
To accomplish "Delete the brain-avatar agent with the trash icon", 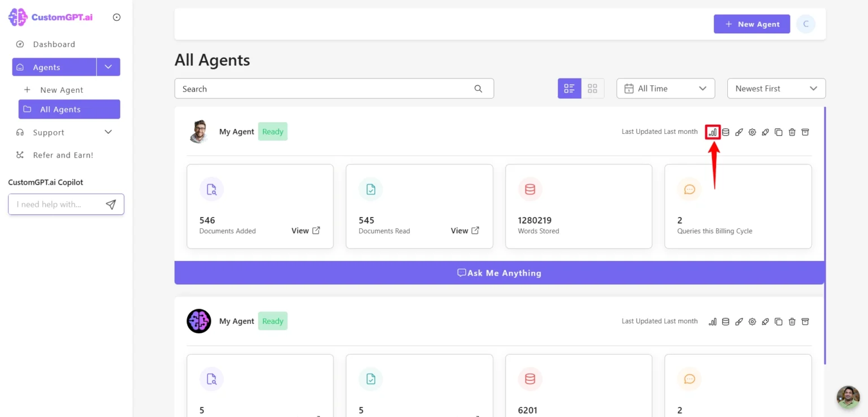I will pyautogui.click(x=792, y=322).
